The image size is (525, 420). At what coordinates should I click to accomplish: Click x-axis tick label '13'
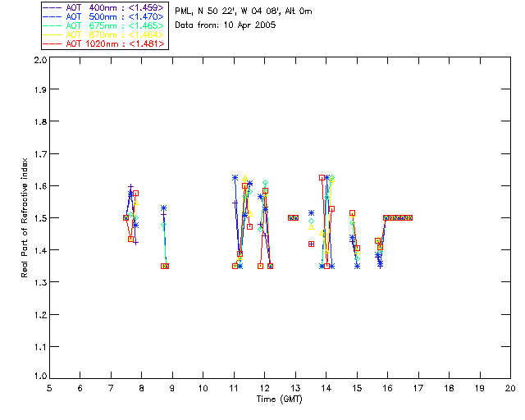(x=295, y=388)
